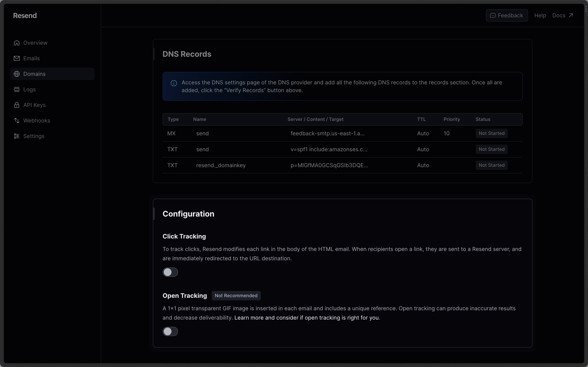The width and height of the screenshot is (588, 367).
Task: Click the Feedback button
Action: tap(507, 15)
